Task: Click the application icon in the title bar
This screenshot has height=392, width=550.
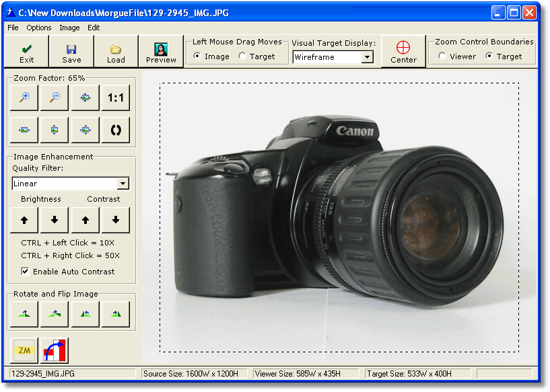Action: pos(11,13)
